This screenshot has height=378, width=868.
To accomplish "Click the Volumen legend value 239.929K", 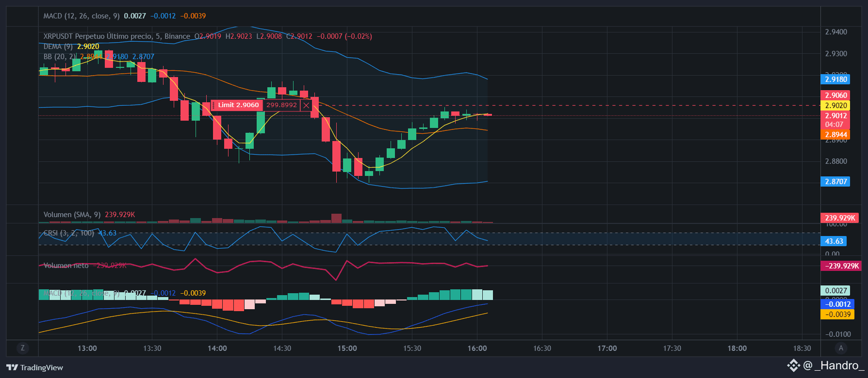I will tap(120, 215).
